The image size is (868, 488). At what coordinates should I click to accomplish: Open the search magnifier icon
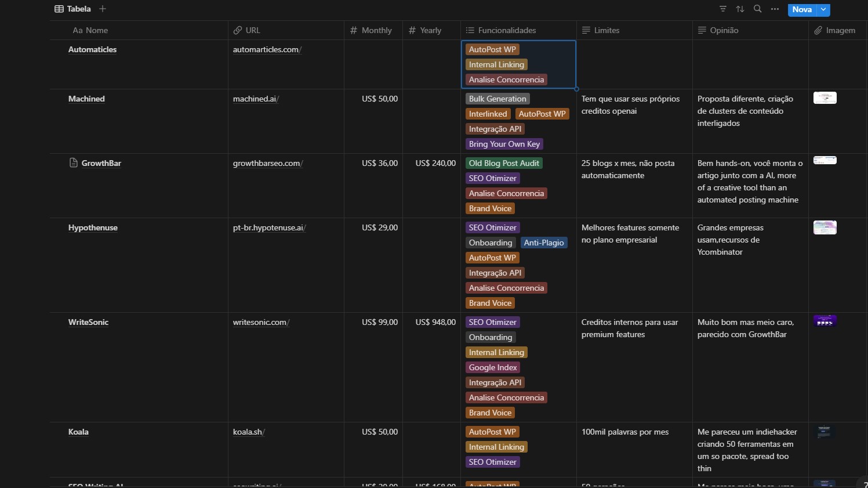(757, 9)
